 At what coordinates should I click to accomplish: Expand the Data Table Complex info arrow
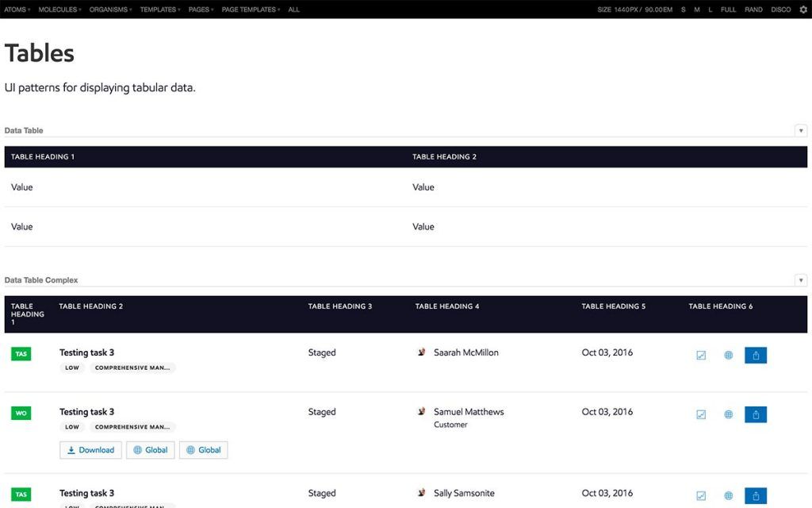tap(801, 280)
